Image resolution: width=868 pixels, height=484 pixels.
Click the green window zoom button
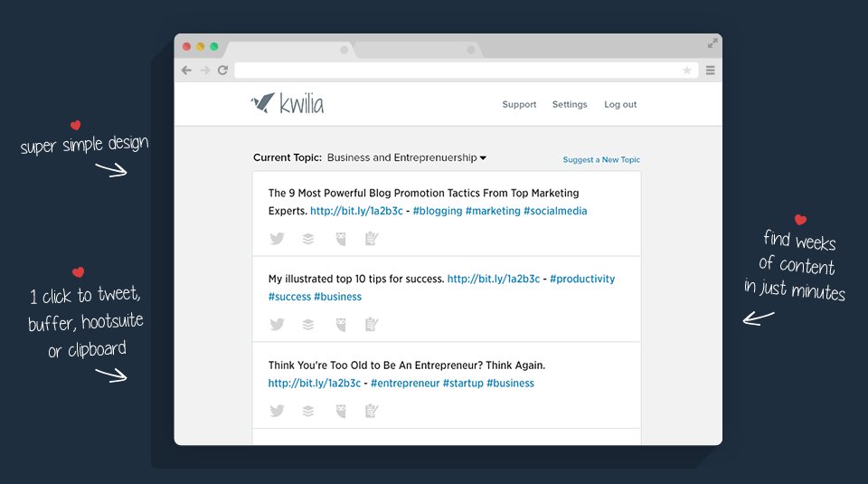[x=213, y=46]
